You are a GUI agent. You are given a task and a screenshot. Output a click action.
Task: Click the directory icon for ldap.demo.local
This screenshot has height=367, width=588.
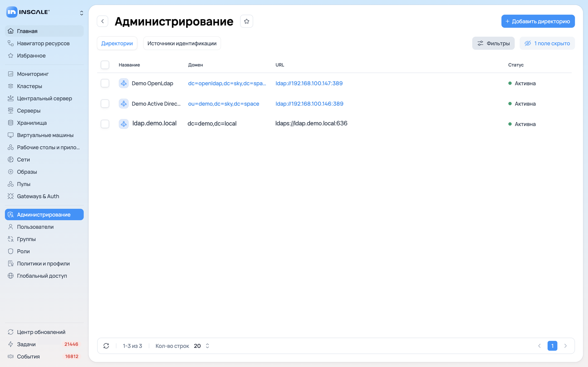(123, 124)
